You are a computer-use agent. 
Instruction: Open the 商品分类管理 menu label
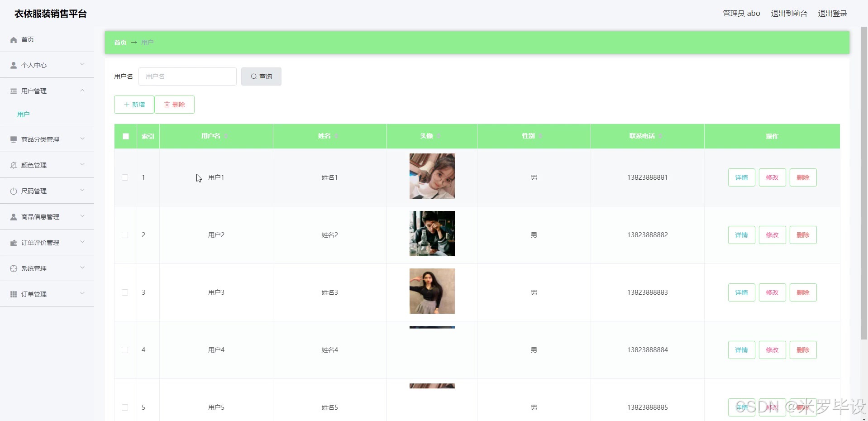point(40,139)
